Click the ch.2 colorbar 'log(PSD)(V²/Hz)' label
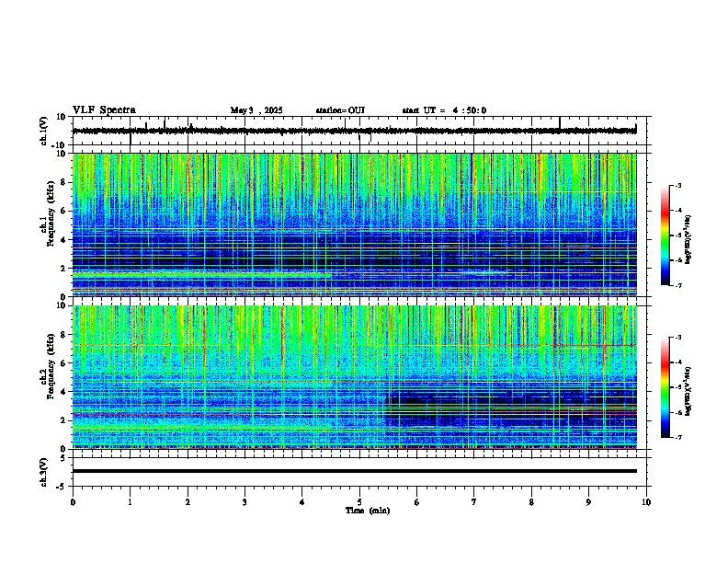The image size is (728, 563). pyautogui.click(x=688, y=391)
